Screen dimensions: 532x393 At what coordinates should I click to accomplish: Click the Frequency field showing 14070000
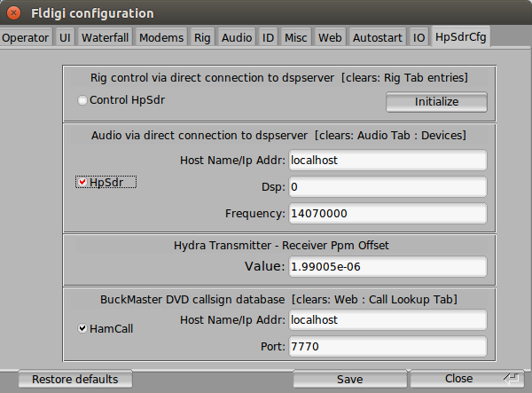point(387,214)
